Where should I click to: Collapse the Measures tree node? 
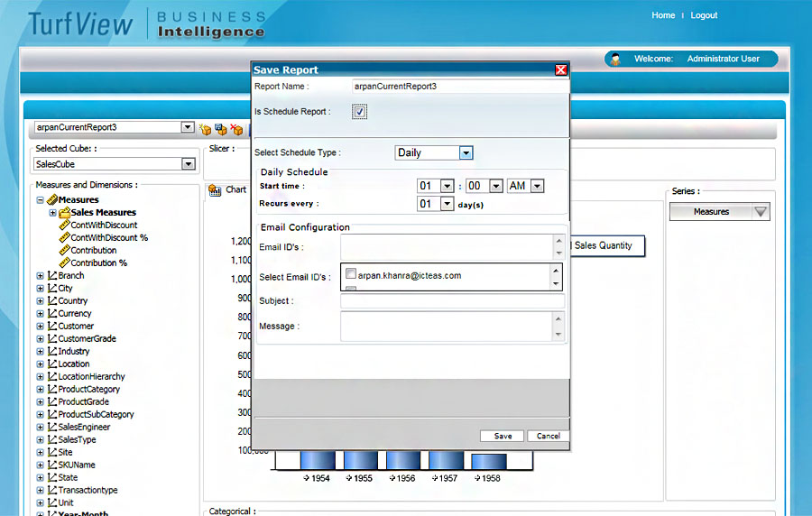pyautogui.click(x=40, y=199)
